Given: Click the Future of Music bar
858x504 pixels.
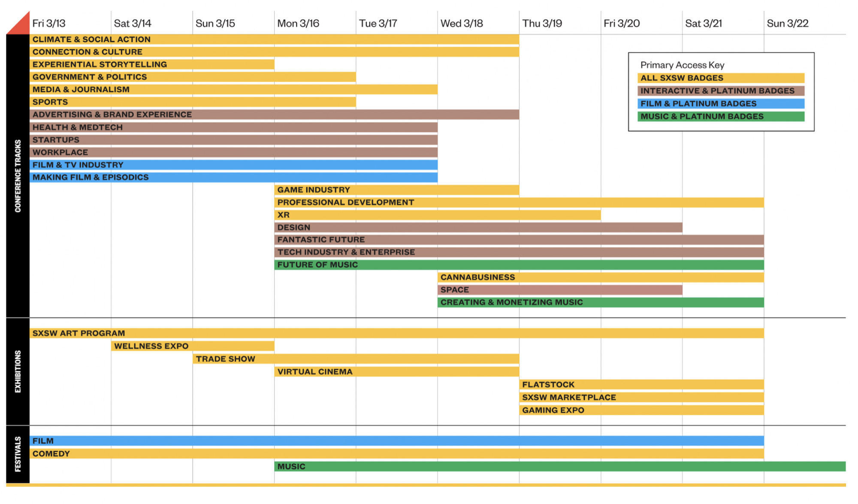Looking at the screenshot, I should (x=519, y=265).
